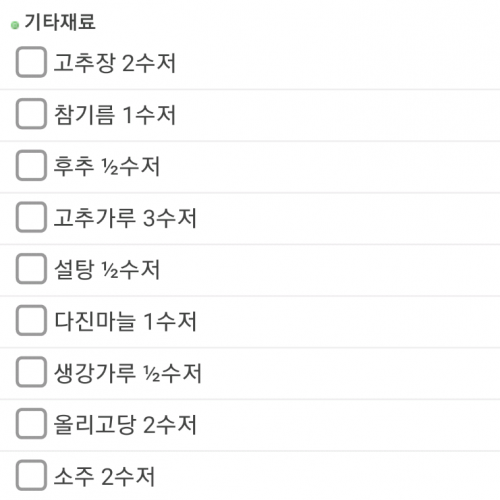Click the 소주 2수저 ingredient text
This screenshot has height=500, width=500.
tap(104, 476)
